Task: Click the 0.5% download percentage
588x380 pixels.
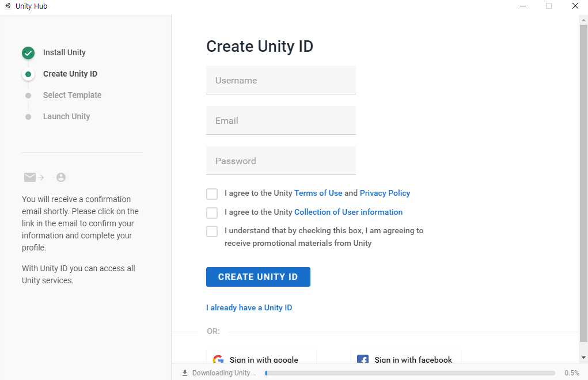Action: 571,373
